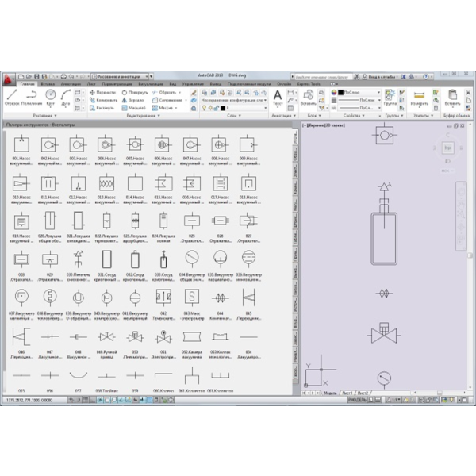Open the ПоСлою color dropdown
This screenshot has width=476, height=476.
point(359,92)
